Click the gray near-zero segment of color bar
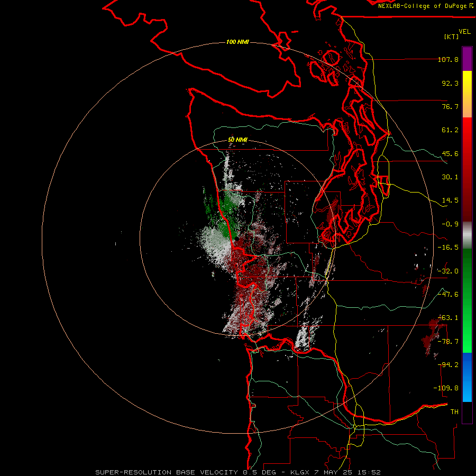The width and height of the screenshot is (476, 476). pyautogui.click(x=467, y=235)
